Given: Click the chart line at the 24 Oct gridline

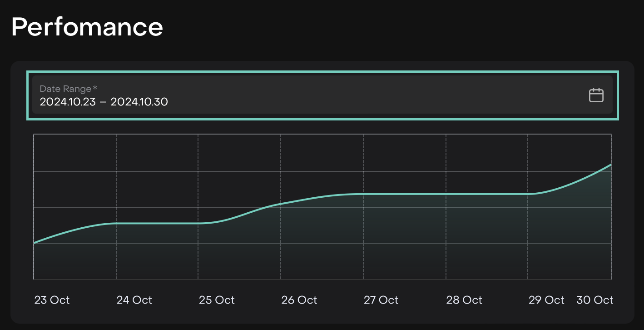Looking at the screenshot, I should 116,223.
